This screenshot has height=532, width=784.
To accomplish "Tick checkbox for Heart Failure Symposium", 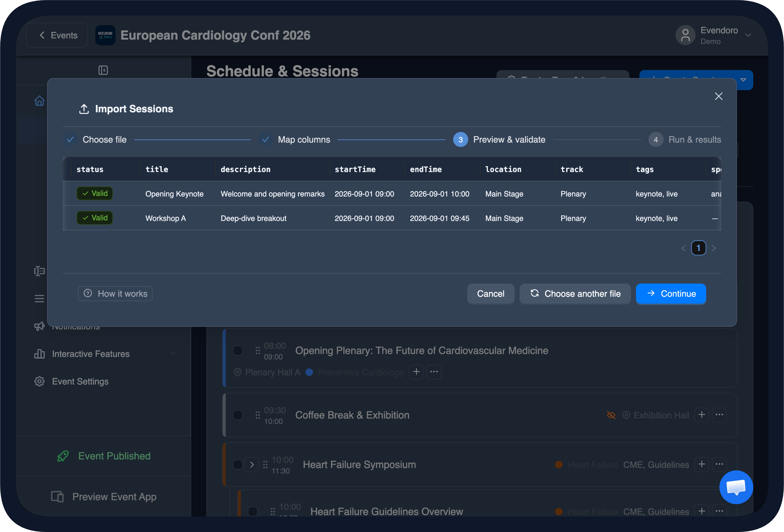I will click(x=238, y=465).
